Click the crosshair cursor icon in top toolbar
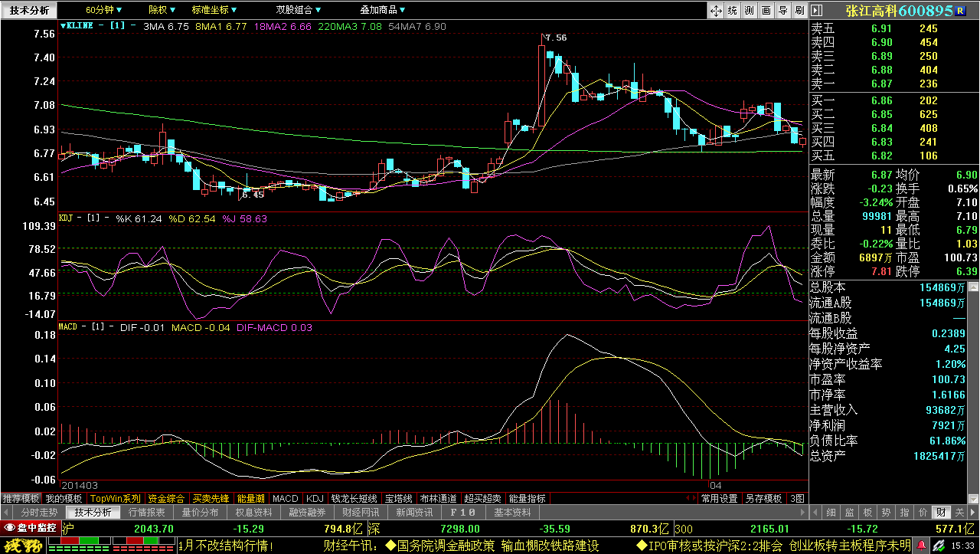Image resolution: width=980 pixels, height=554 pixels. tap(715, 10)
